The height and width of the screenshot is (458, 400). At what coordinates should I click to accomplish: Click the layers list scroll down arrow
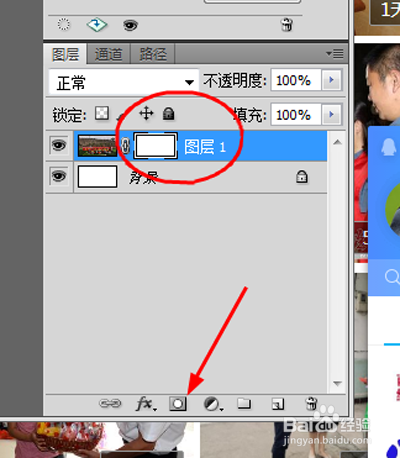[337, 383]
